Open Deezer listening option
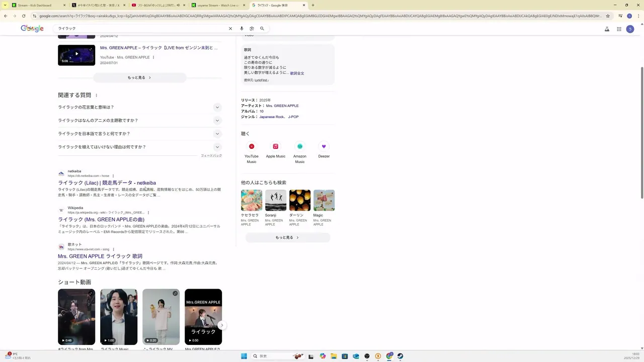This screenshot has width=644, height=362. pos(324,150)
